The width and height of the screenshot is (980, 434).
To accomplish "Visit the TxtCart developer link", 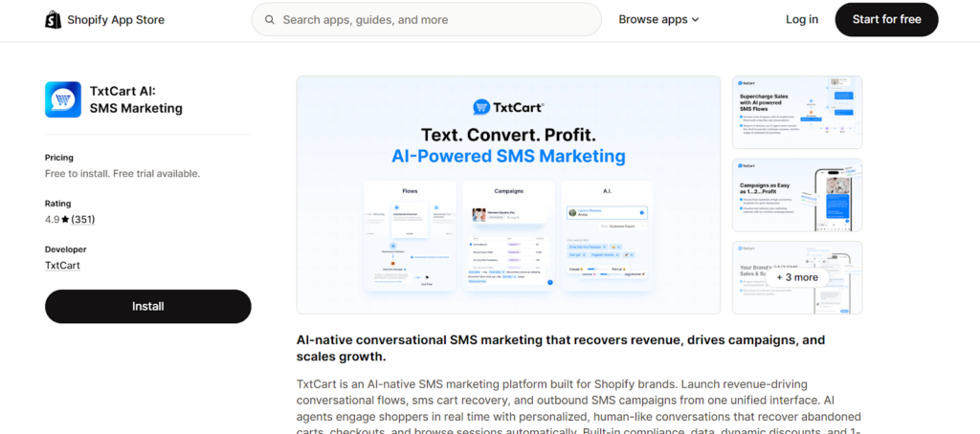I will pos(62,265).
